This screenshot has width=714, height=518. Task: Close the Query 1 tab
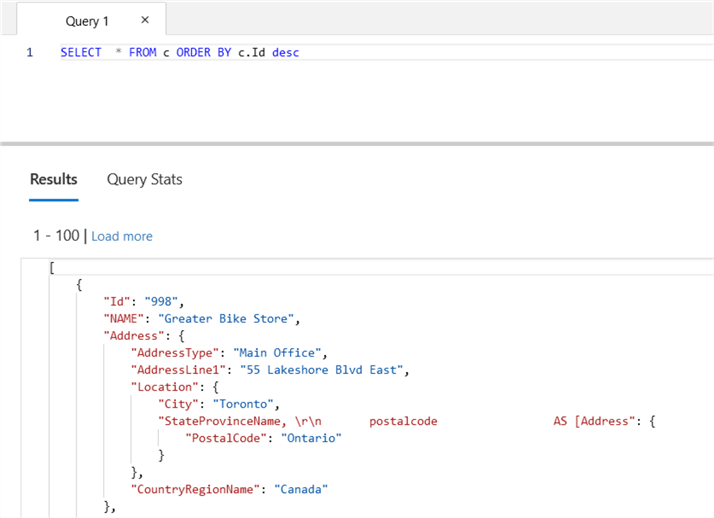coord(145,21)
